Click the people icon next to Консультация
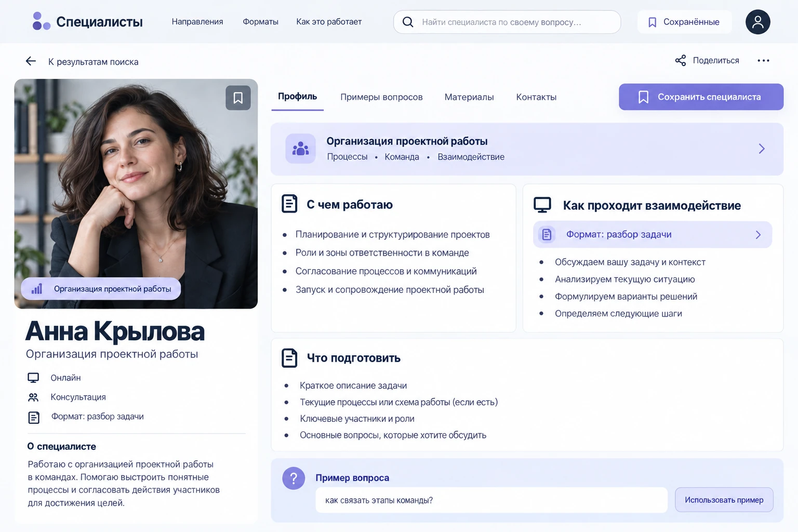This screenshot has width=798, height=532. 33,397
